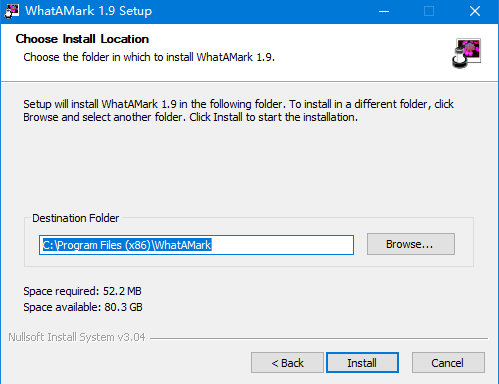
Task: Click the WhatAMark 1.9 Setup title text
Action: click(89, 11)
